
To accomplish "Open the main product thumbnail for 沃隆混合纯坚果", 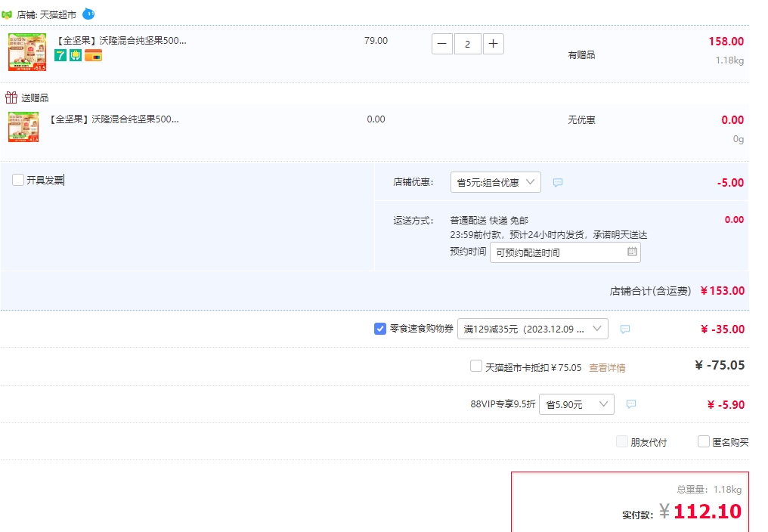I will [x=27, y=52].
